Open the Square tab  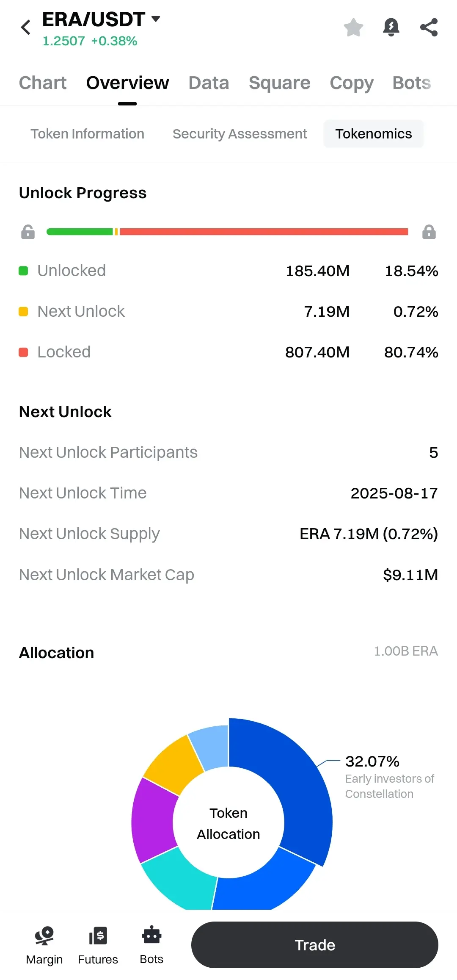pyautogui.click(x=280, y=83)
